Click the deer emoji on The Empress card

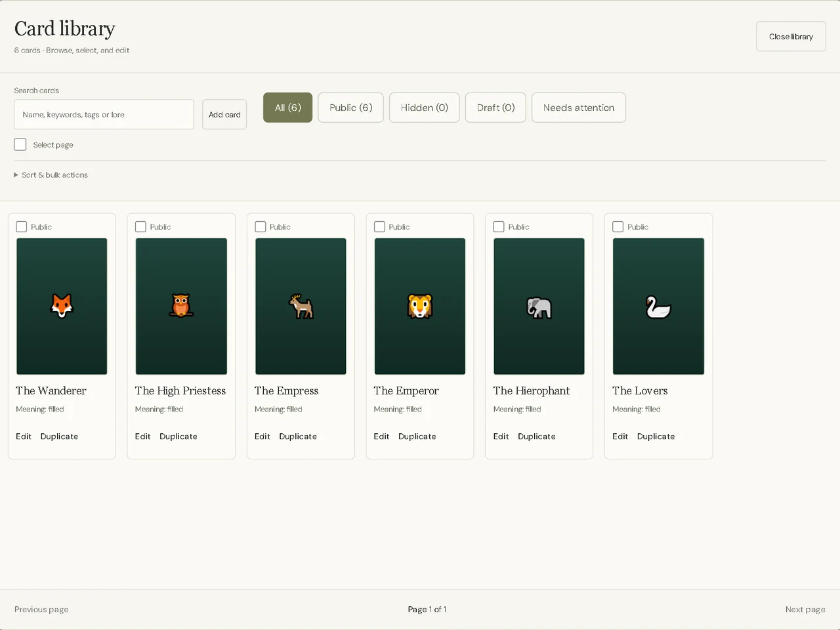(x=301, y=306)
